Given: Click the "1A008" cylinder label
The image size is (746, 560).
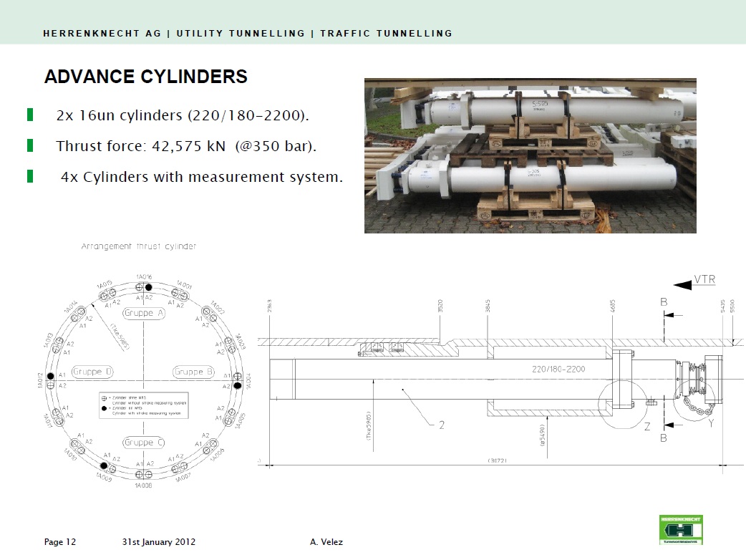Looking at the screenshot, I should (143, 486).
